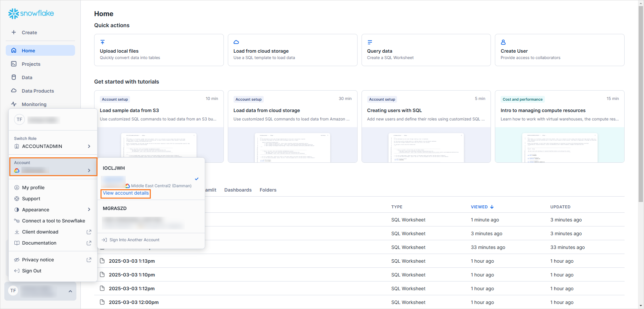Click the Home house icon
The width and height of the screenshot is (644, 309).
[x=14, y=50]
